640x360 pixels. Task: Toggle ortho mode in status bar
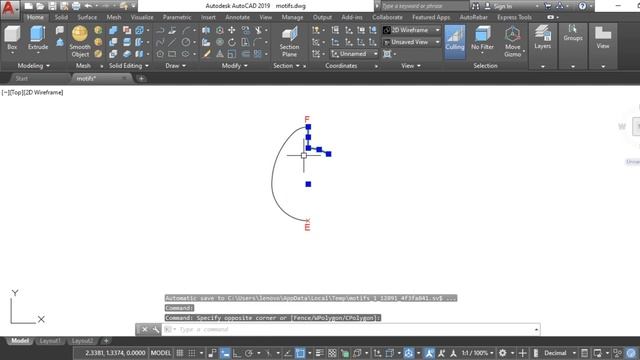[237, 353]
